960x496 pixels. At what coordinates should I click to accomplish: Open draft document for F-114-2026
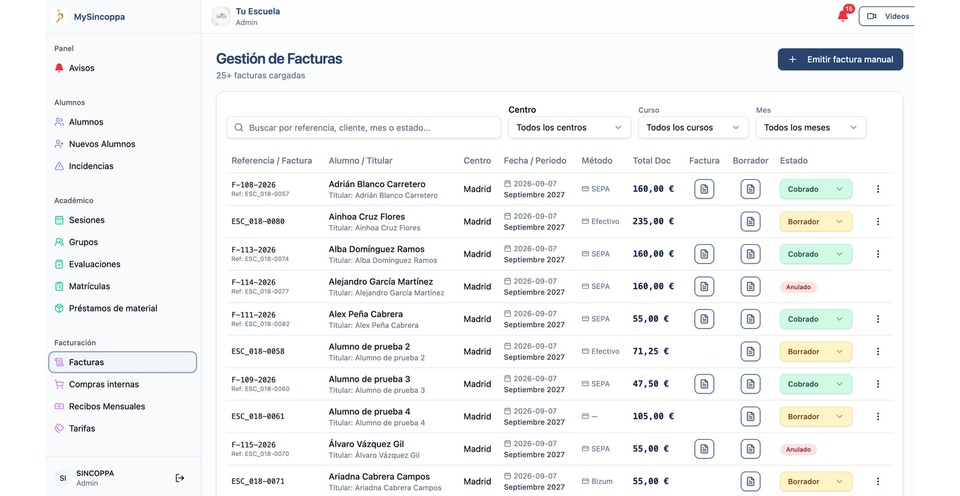point(751,287)
